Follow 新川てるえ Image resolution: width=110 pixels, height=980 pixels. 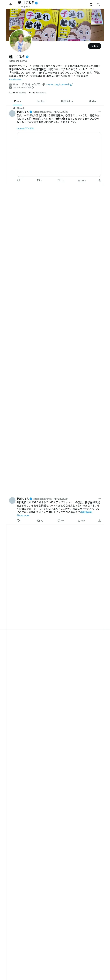pos(95,46)
